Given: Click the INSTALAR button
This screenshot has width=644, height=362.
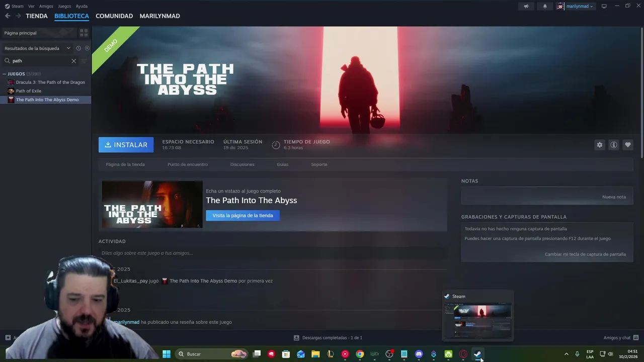Looking at the screenshot, I should pyautogui.click(x=126, y=145).
